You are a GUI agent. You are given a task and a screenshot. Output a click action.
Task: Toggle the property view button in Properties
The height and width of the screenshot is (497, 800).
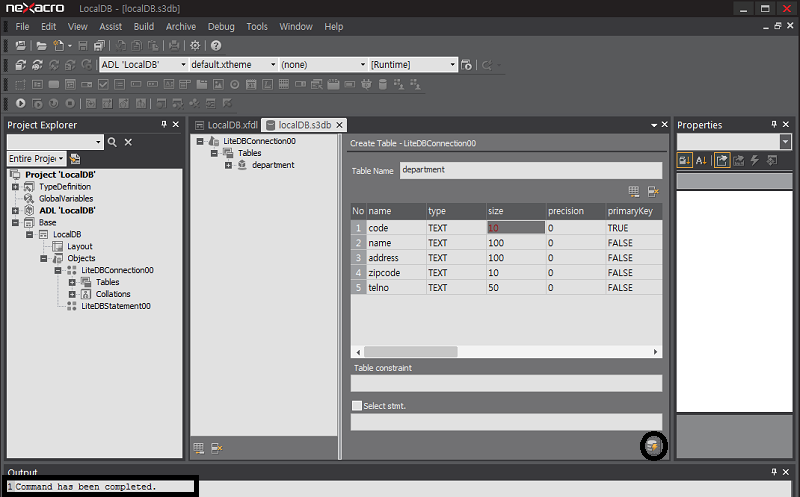click(721, 160)
